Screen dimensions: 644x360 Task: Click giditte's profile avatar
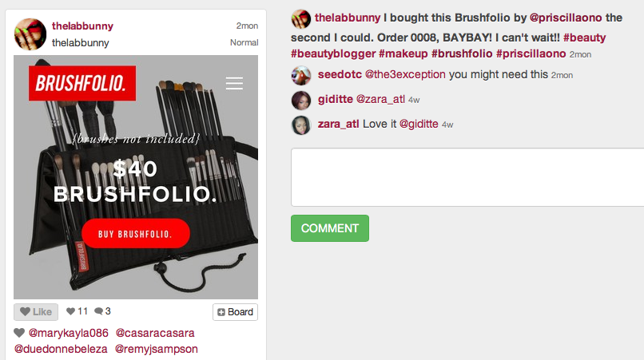pos(301,100)
